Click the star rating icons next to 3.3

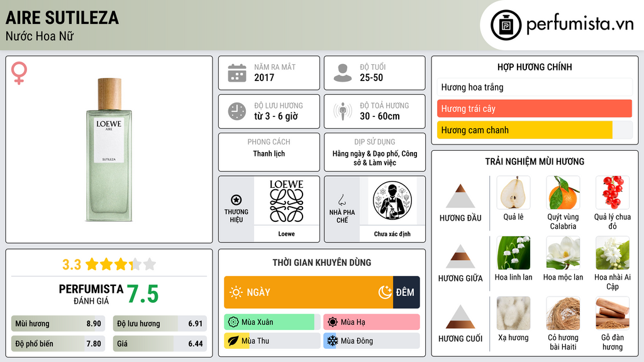tap(121, 264)
